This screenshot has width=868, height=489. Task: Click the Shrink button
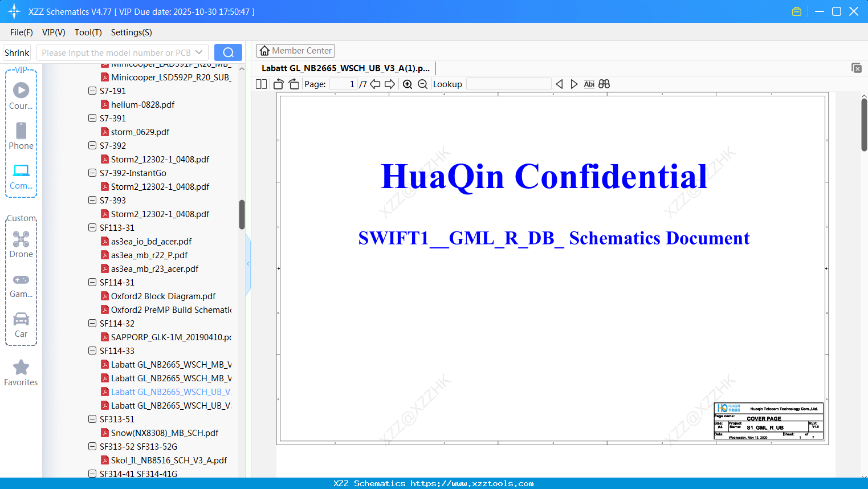[x=17, y=52]
